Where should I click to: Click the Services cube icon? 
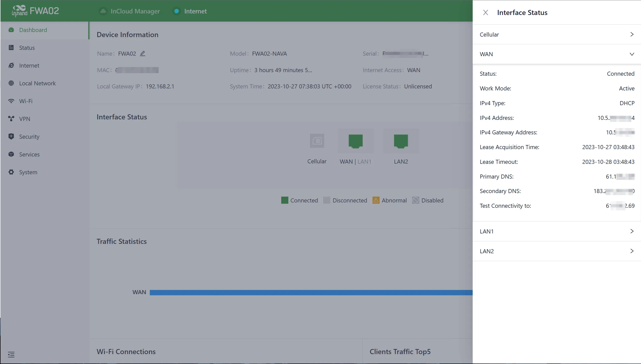(11, 154)
